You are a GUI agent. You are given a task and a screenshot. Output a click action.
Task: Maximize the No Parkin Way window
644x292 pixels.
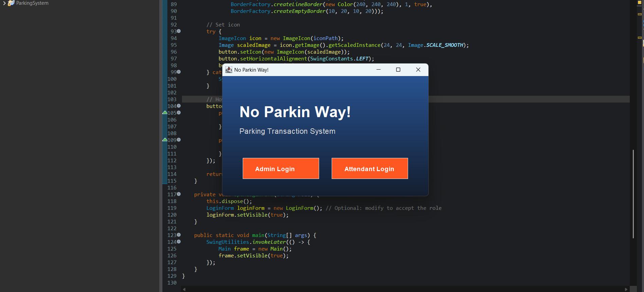coord(398,70)
